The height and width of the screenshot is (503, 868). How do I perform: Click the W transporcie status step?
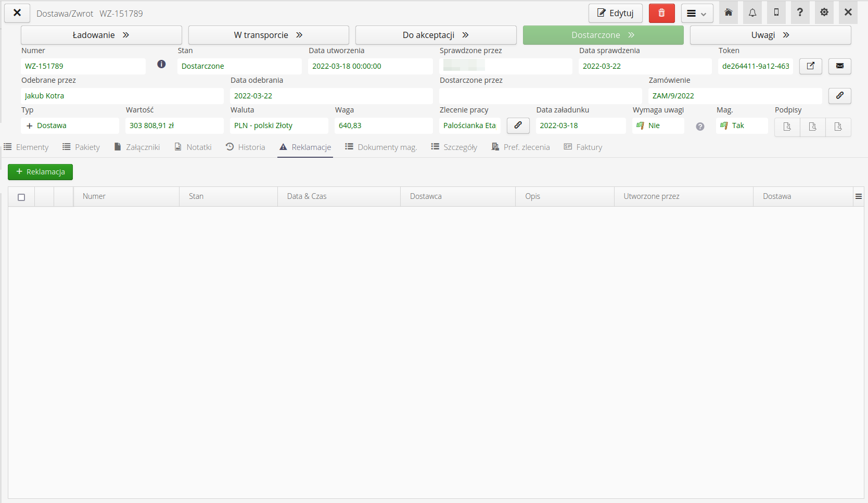268,35
